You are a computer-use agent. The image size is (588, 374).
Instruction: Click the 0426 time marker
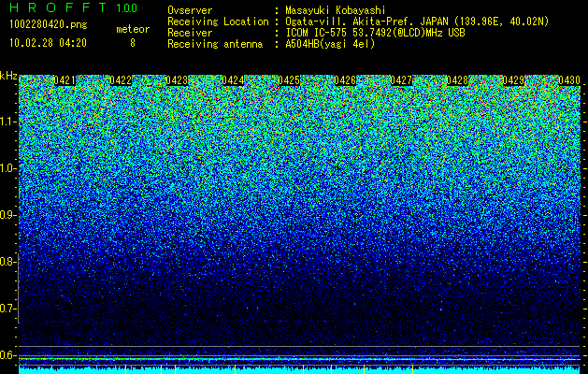point(345,80)
